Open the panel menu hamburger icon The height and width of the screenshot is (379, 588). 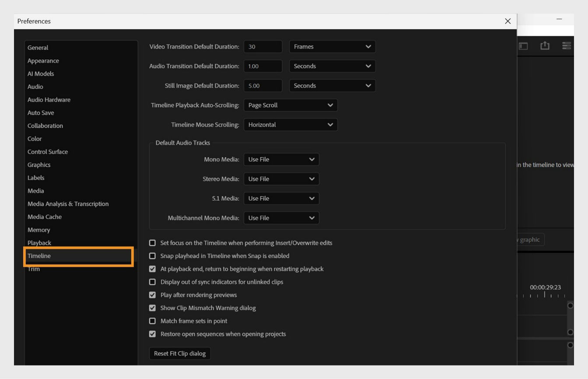pos(567,45)
